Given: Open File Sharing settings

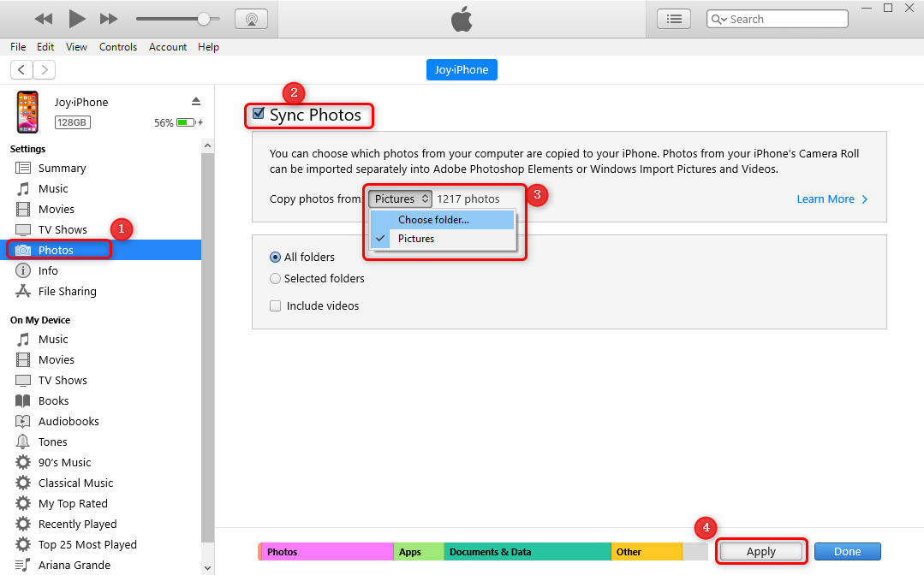Looking at the screenshot, I should (x=100, y=291).
